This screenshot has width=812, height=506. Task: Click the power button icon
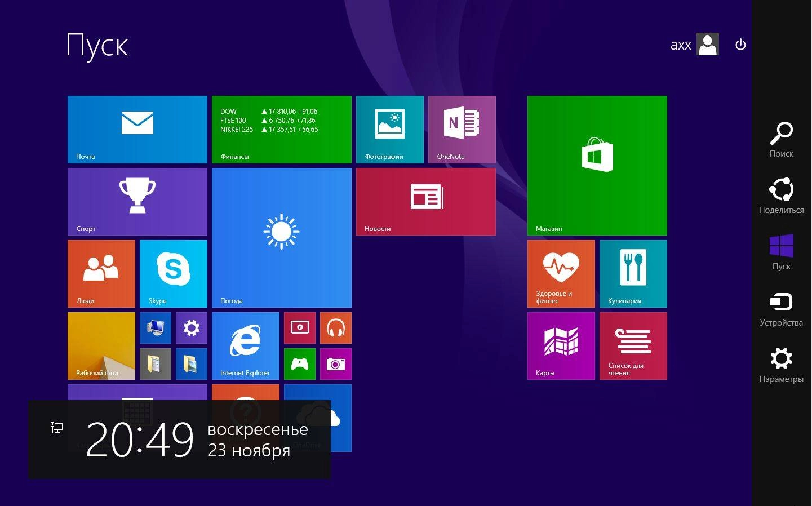pyautogui.click(x=741, y=45)
